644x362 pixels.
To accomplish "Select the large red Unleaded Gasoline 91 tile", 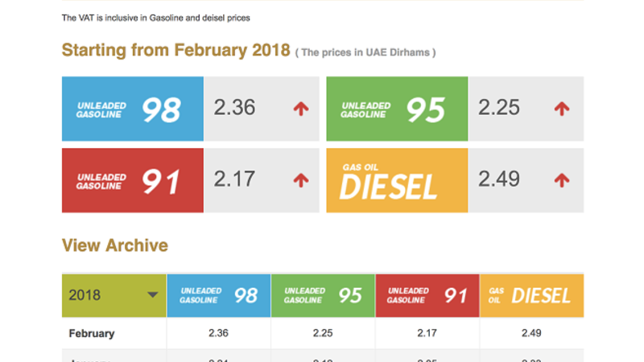I will [133, 180].
